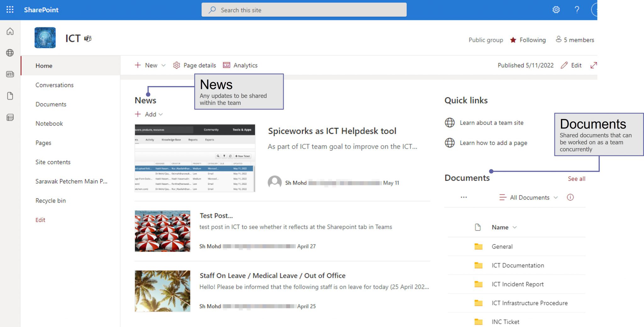Open the Recycle bin page
644x327 pixels.
tap(51, 200)
